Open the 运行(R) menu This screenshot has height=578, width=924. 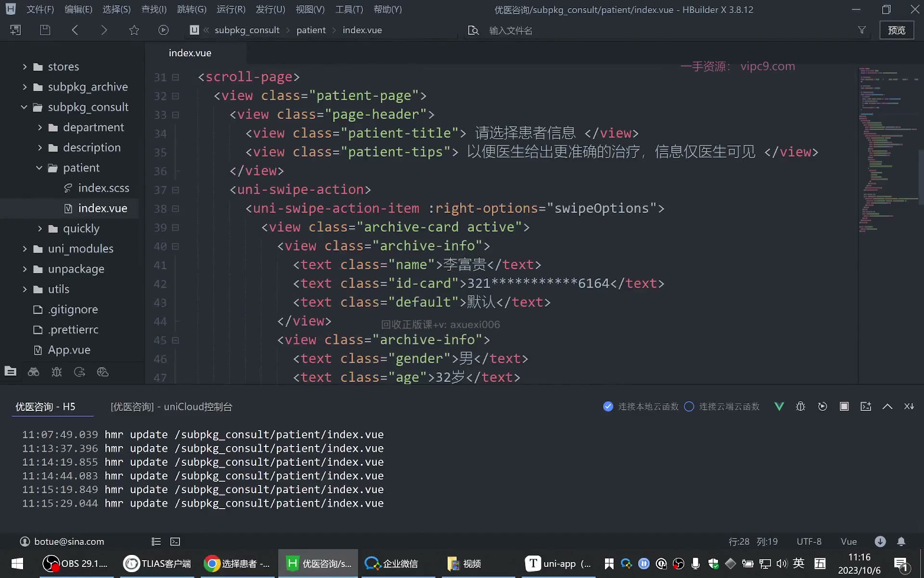coord(231,10)
